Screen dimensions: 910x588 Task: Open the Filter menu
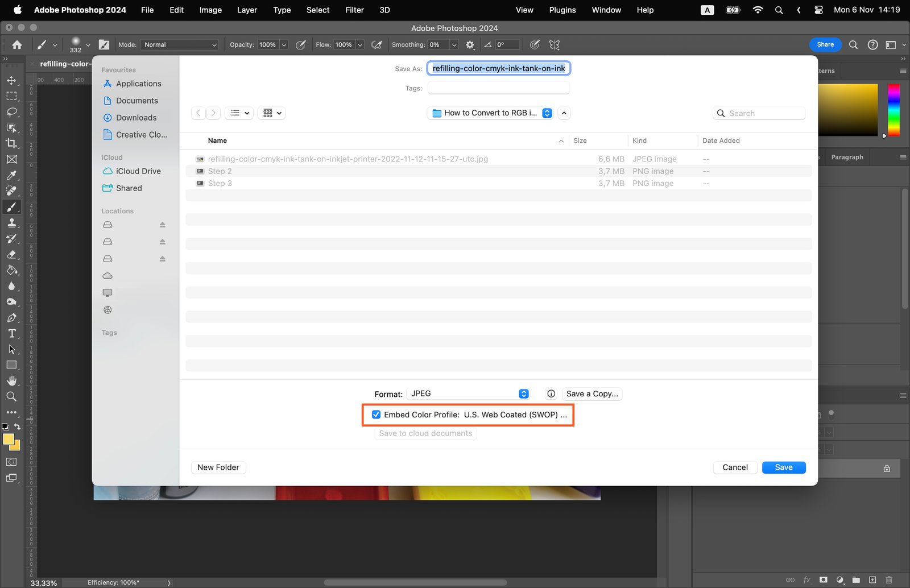354,10
